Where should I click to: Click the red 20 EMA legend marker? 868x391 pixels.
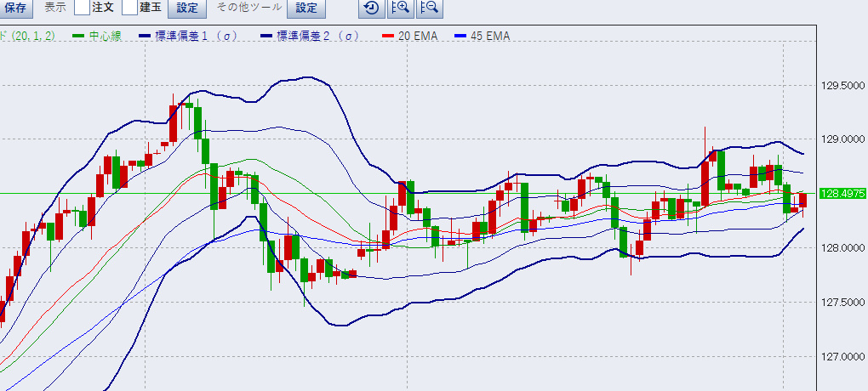click(388, 36)
